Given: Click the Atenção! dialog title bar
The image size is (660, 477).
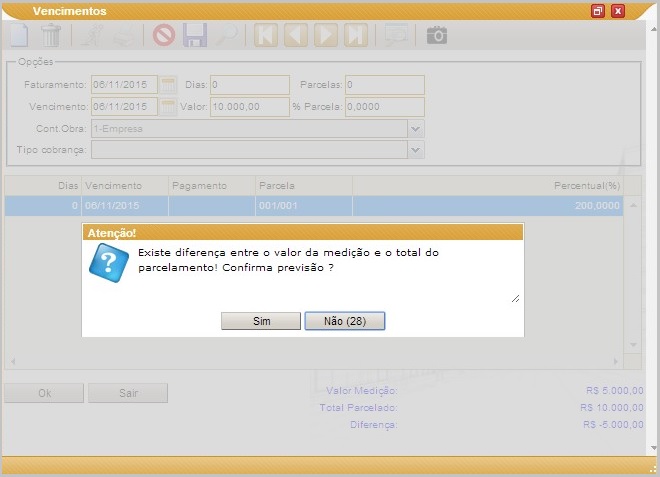Looking at the screenshot, I should coord(303,232).
